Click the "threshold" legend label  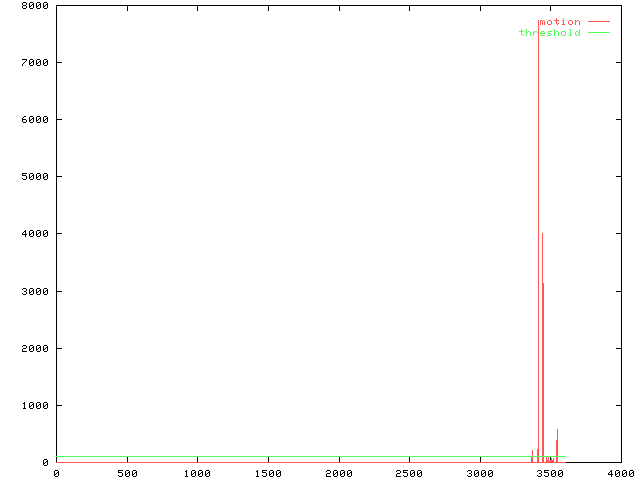click(549, 33)
